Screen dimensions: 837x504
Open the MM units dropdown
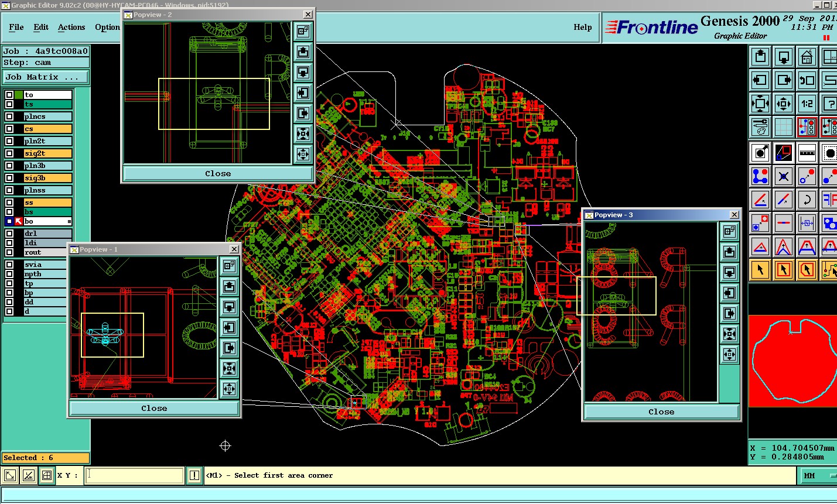coord(818,476)
